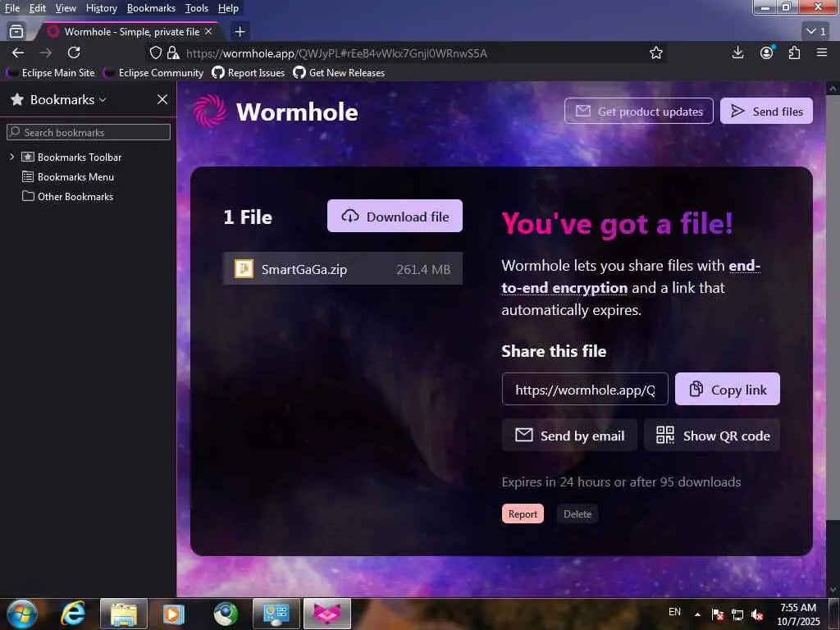Open the Bookmarks sidebar switcher dropdown

tap(67, 99)
